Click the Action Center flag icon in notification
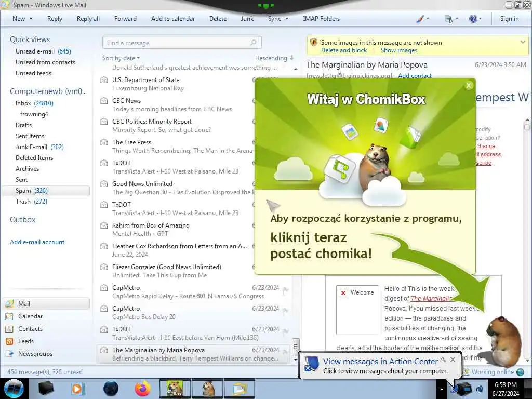 (311, 364)
